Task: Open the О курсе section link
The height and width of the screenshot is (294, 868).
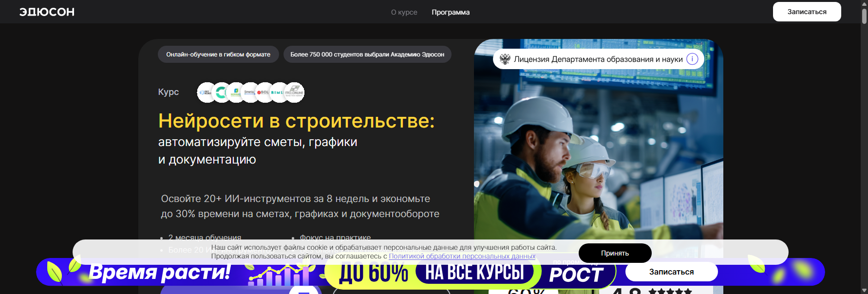Action: point(404,12)
